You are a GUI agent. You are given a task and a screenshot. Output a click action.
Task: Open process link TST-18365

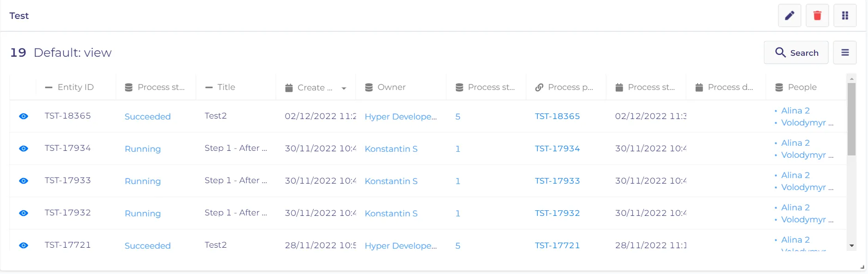[x=557, y=116]
